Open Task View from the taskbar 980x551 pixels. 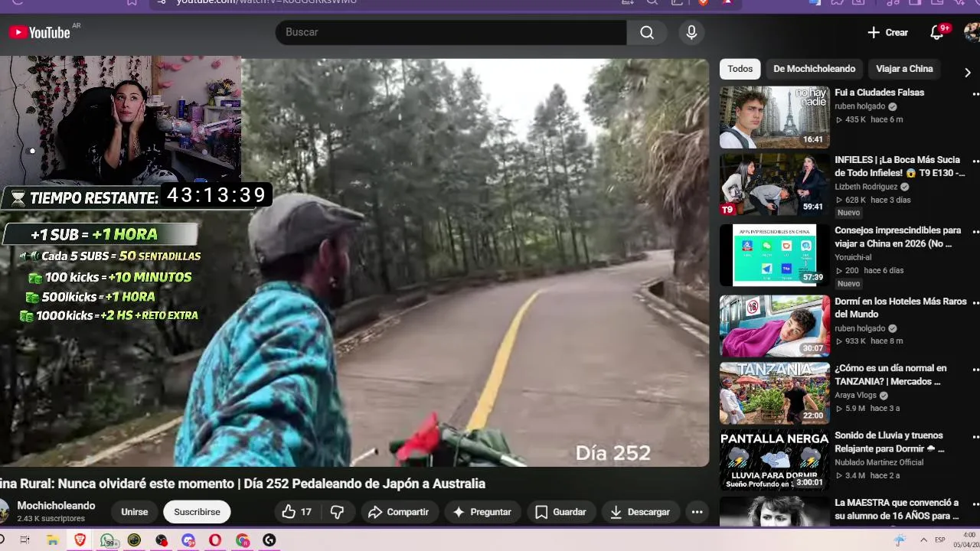[24, 540]
